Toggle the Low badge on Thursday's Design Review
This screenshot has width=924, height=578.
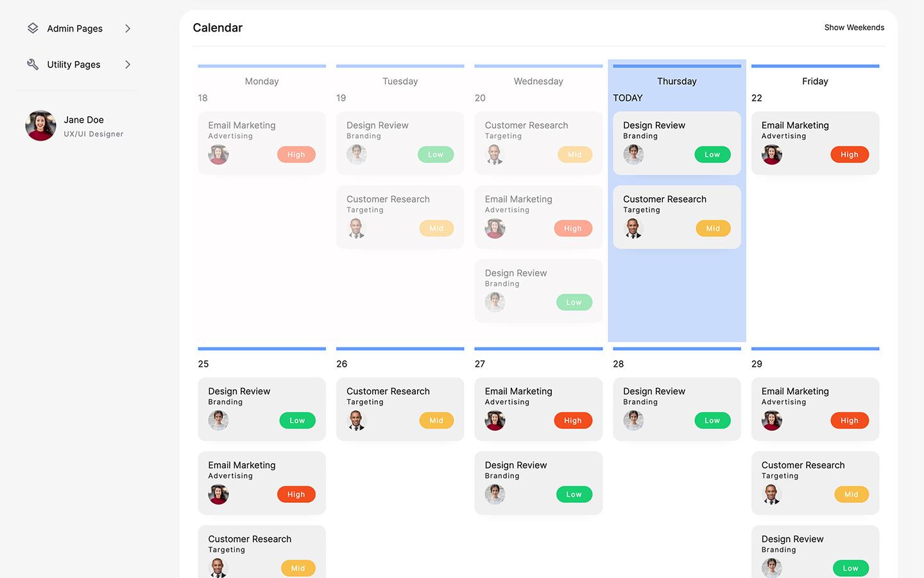(712, 154)
